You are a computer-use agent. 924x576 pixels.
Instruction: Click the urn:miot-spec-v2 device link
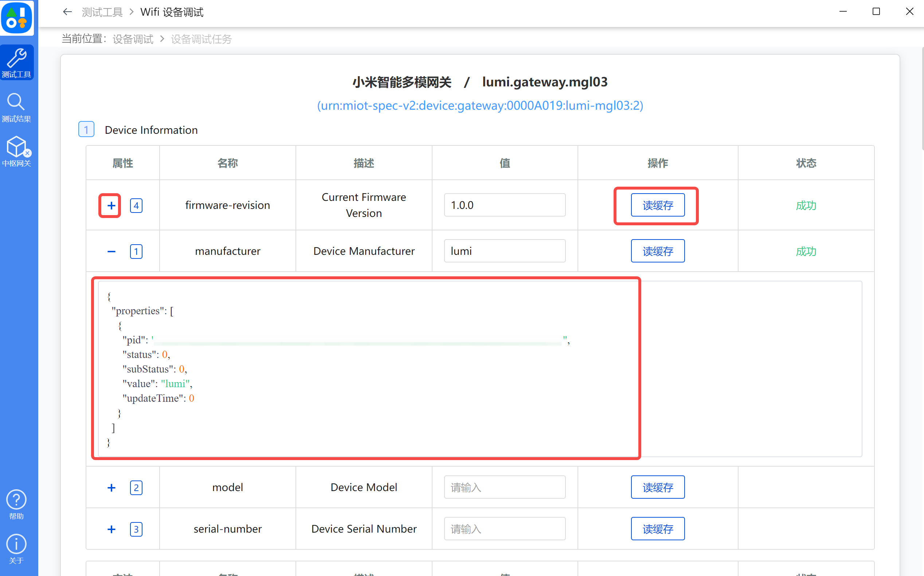pos(480,105)
